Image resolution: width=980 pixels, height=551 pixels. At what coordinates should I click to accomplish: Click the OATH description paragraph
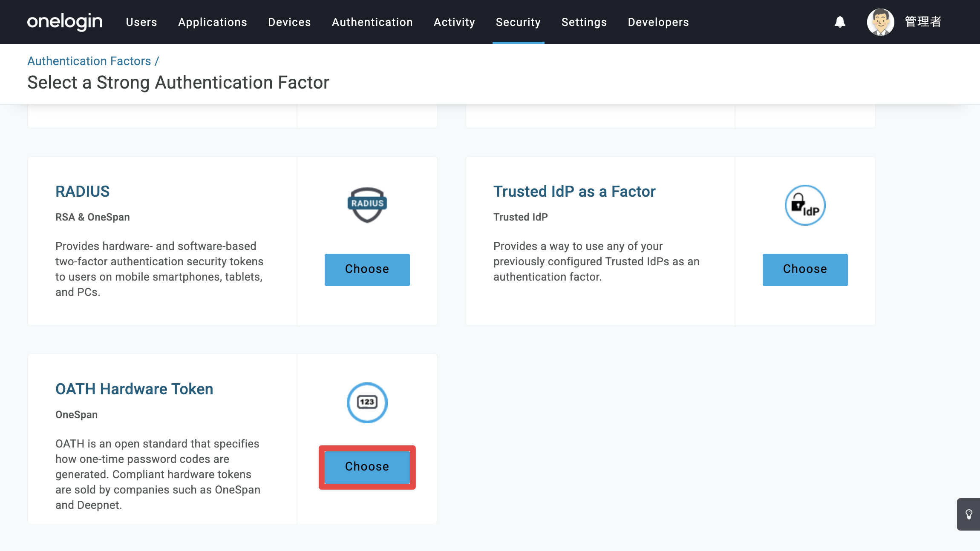coord(158,474)
